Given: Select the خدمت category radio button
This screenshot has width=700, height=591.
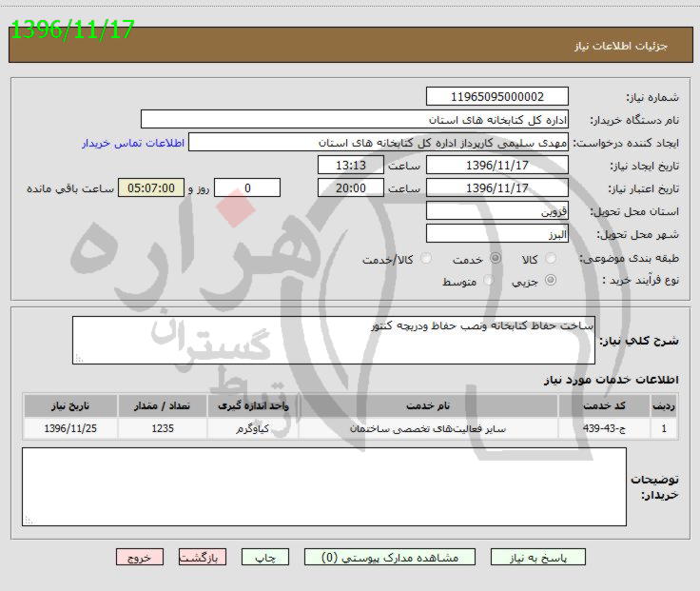Looking at the screenshot, I should click(496, 258).
